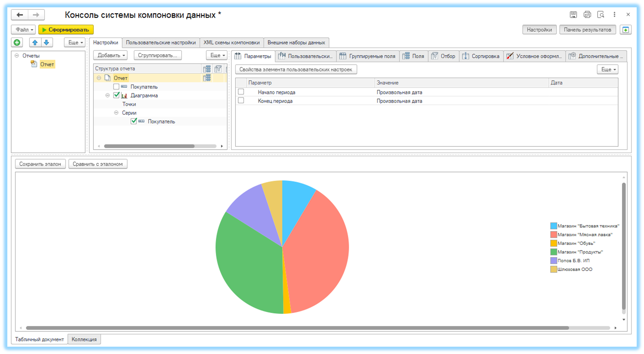
Task: Click the back navigation arrow
Action: click(20, 15)
